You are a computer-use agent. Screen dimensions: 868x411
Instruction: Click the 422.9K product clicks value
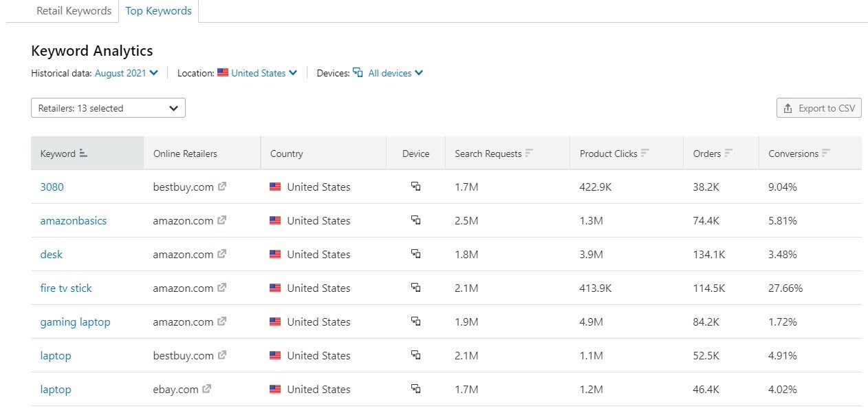coord(596,187)
